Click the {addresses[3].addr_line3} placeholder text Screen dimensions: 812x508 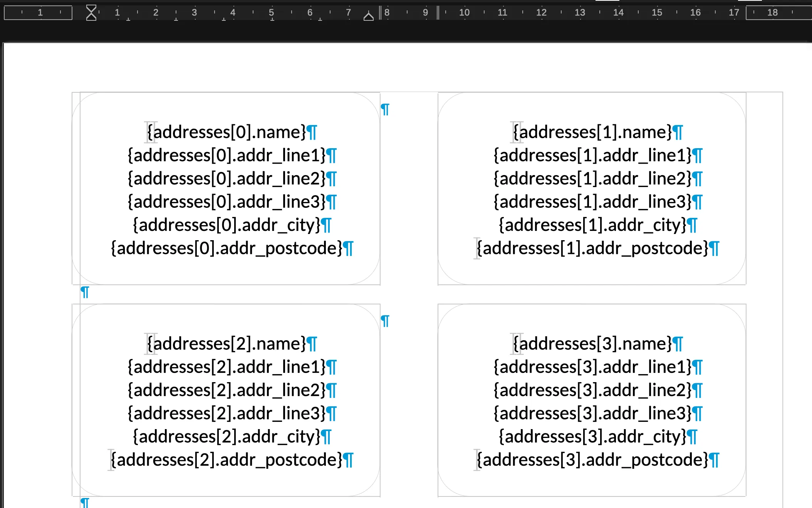point(592,413)
